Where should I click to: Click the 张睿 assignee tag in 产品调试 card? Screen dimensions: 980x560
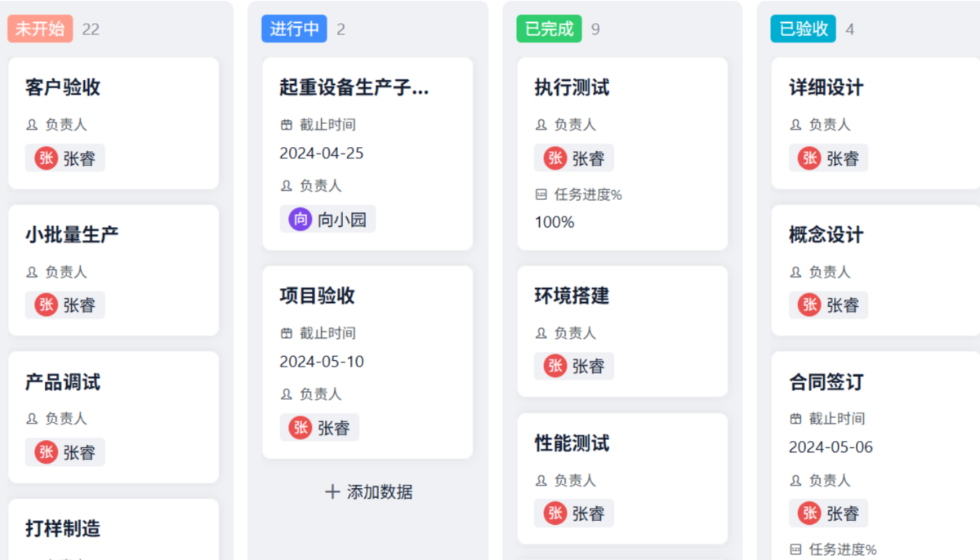click(65, 452)
